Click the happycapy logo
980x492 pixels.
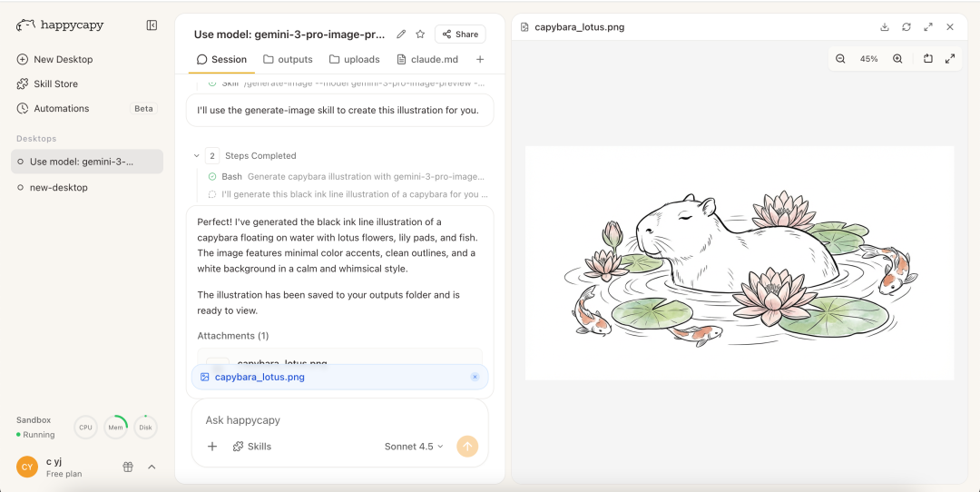(60, 25)
